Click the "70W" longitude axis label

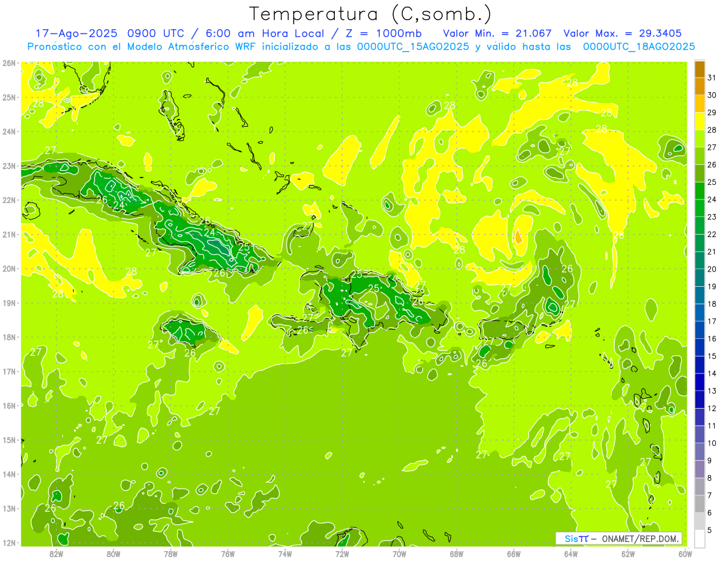click(399, 554)
